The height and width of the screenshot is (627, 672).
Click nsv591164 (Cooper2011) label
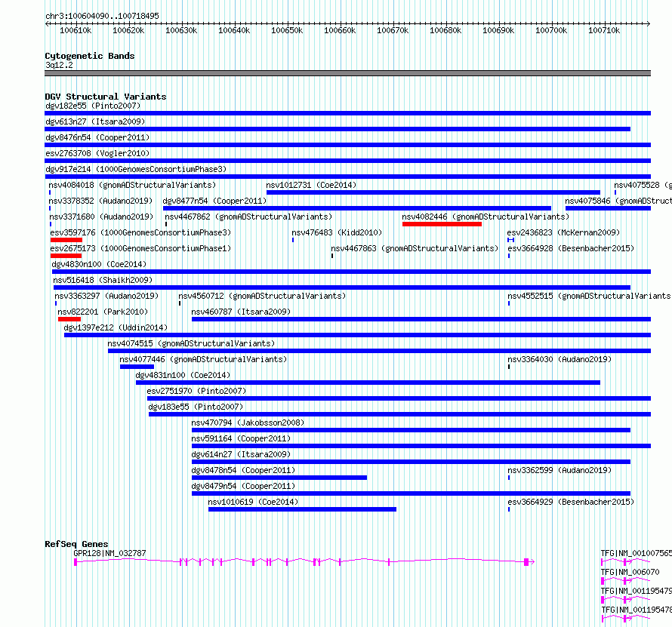pos(241,438)
